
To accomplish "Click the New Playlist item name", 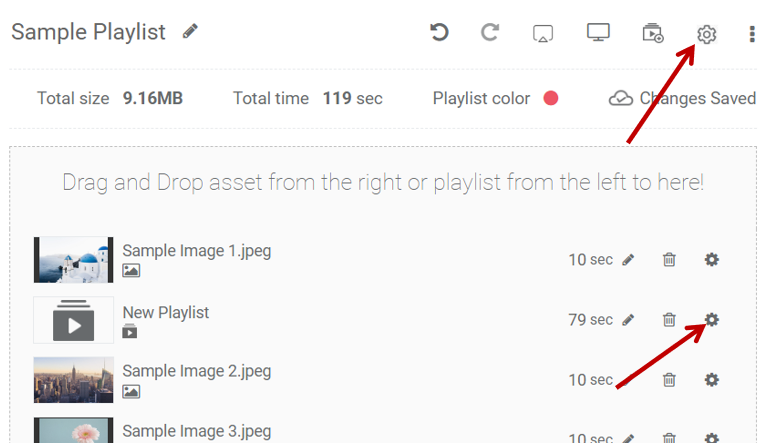I will click(x=166, y=312).
